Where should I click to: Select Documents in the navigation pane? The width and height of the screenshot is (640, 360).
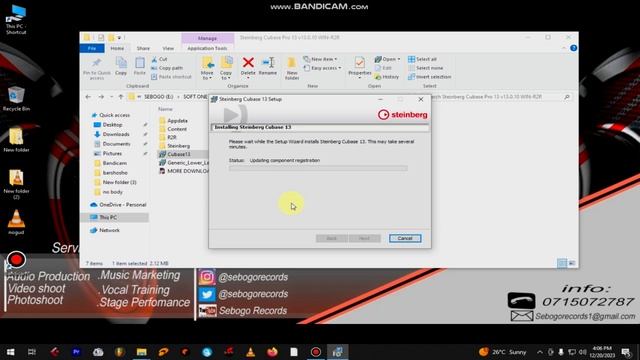[116, 144]
